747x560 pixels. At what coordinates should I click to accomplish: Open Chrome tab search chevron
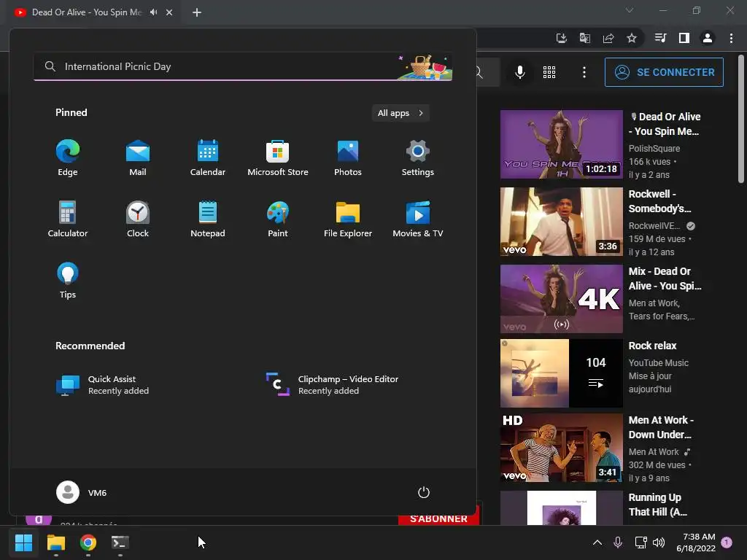point(630,10)
